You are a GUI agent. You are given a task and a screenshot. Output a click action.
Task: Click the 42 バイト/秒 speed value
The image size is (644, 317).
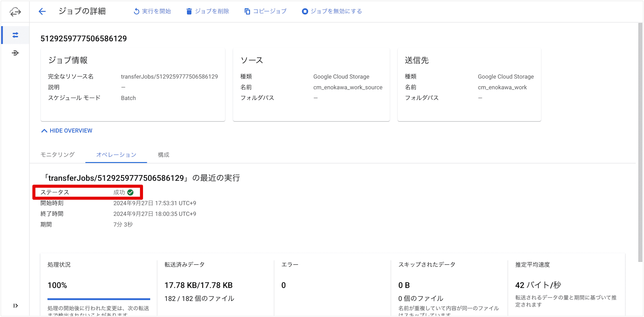point(538,285)
